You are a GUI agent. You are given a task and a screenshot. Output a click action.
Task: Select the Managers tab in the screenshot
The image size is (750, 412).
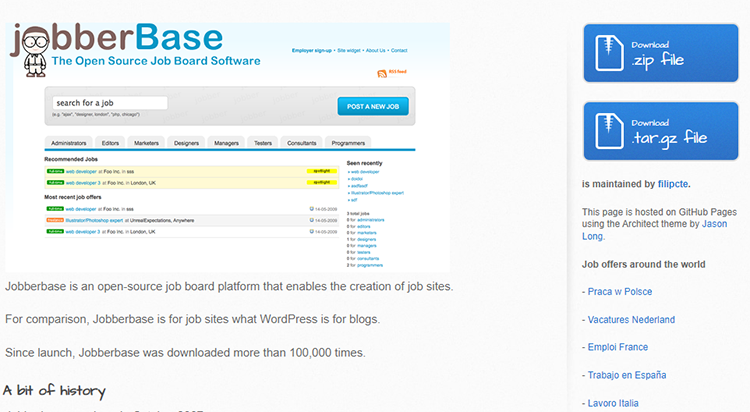point(226,143)
